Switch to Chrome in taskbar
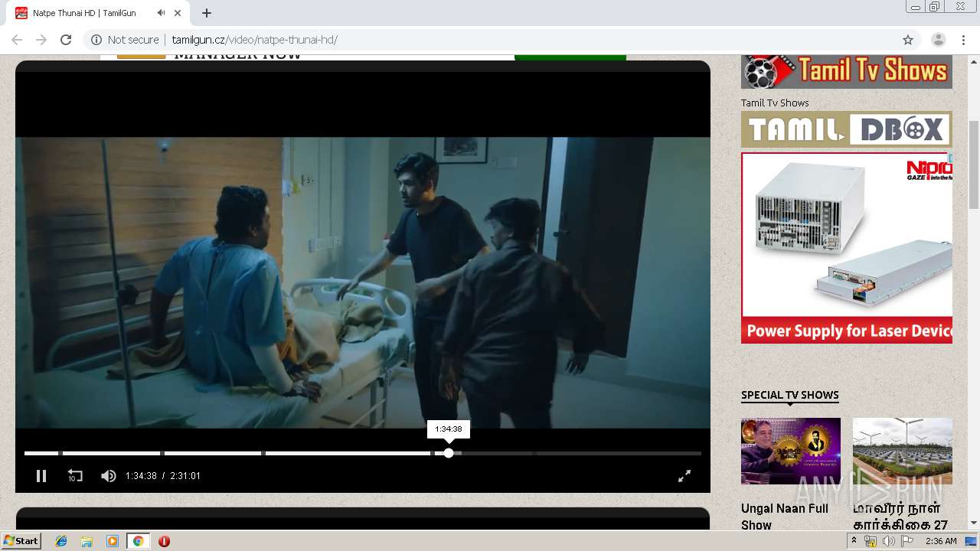The image size is (980, 551). pyautogui.click(x=139, y=541)
